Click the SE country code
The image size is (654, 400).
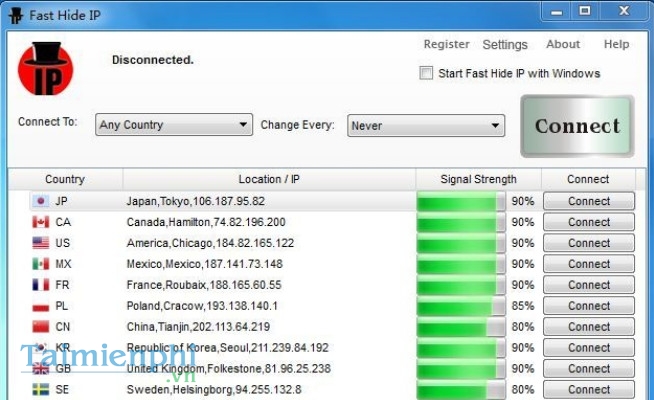[x=62, y=390]
